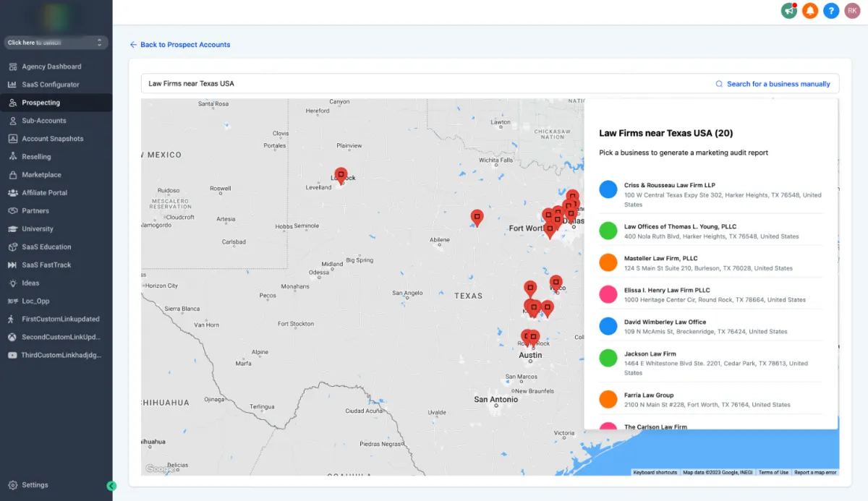Choose Jackson Law Firm from results
This screenshot has height=501, width=868.
(650, 354)
